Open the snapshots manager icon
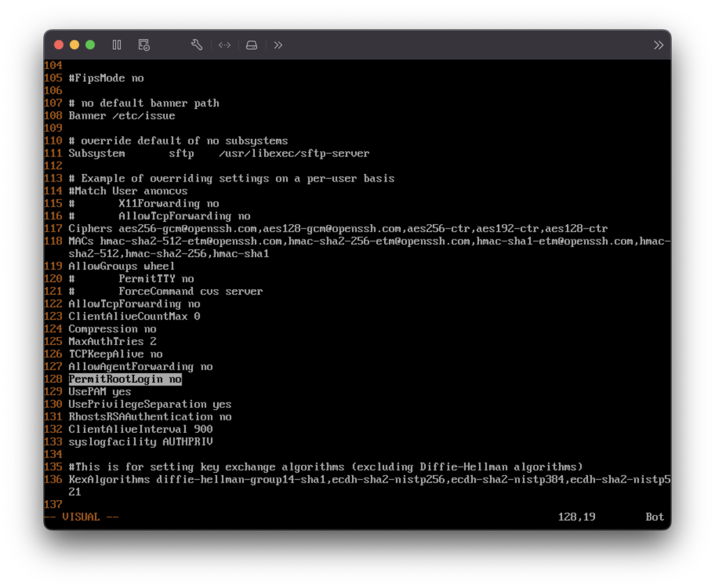 click(144, 45)
